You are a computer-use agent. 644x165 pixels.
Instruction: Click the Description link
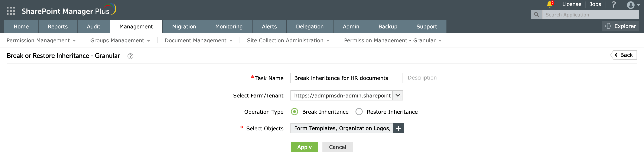click(422, 78)
